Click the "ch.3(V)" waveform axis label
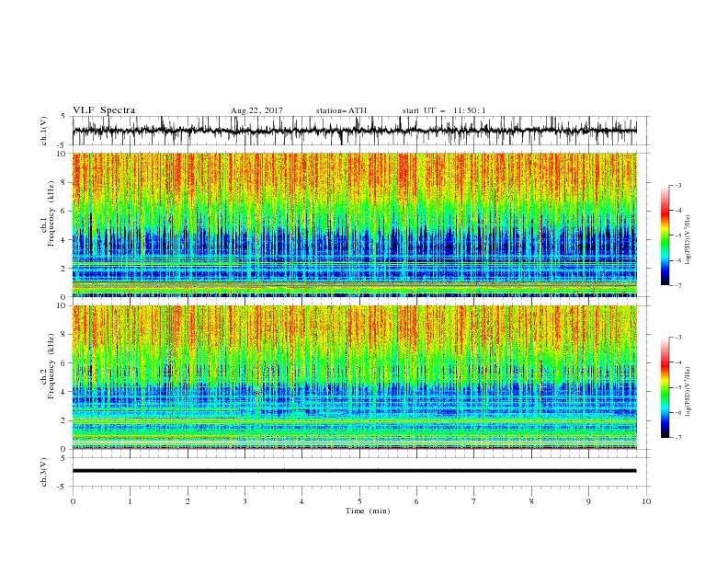 coord(44,472)
